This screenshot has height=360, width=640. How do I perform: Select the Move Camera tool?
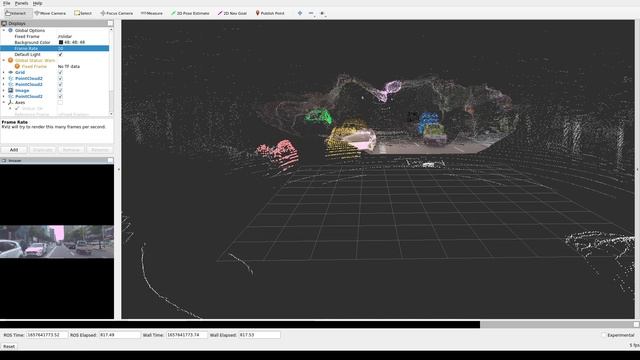click(x=50, y=13)
